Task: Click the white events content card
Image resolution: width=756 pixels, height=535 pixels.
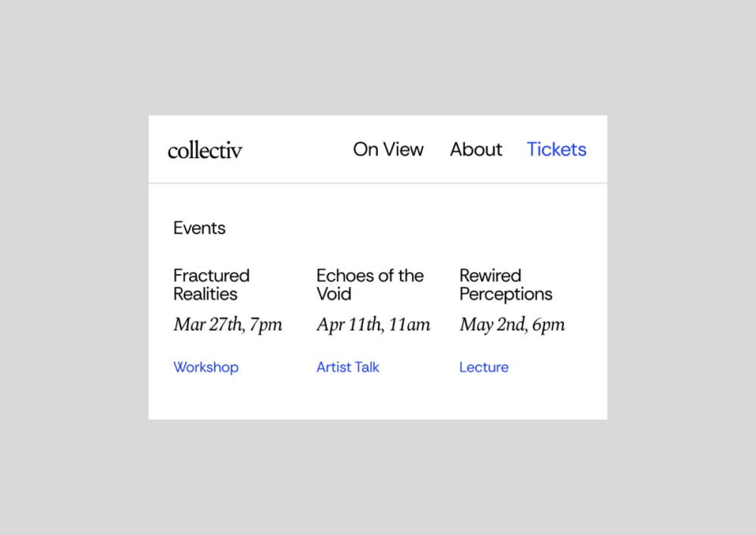Action: [378, 302]
